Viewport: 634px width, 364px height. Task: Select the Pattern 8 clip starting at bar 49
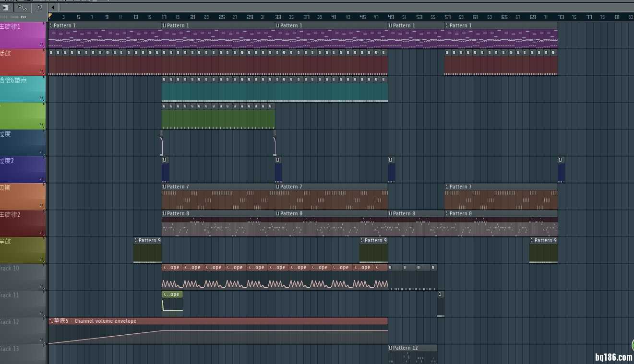(x=416, y=223)
